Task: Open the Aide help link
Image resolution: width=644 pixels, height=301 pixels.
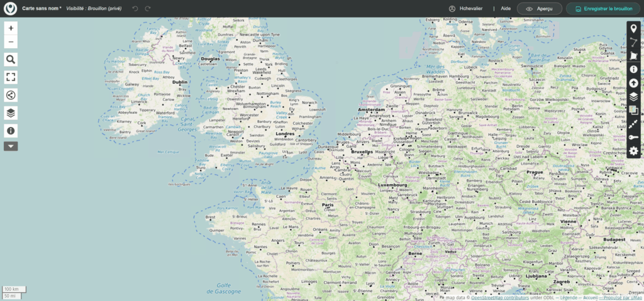Action: (x=506, y=8)
